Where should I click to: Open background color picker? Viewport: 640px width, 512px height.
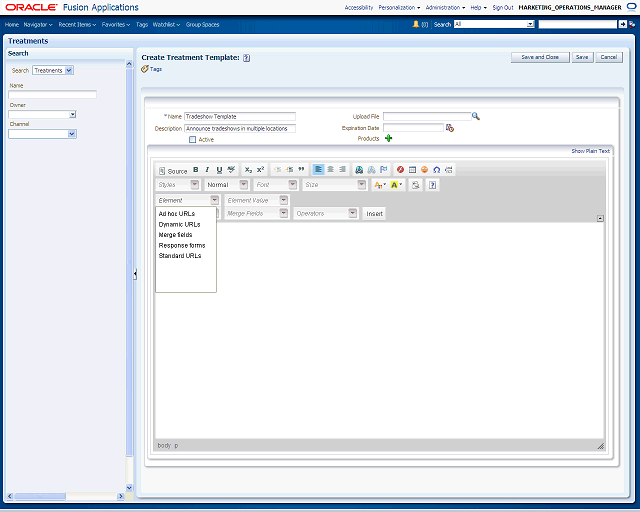click(x=396, y=185)
